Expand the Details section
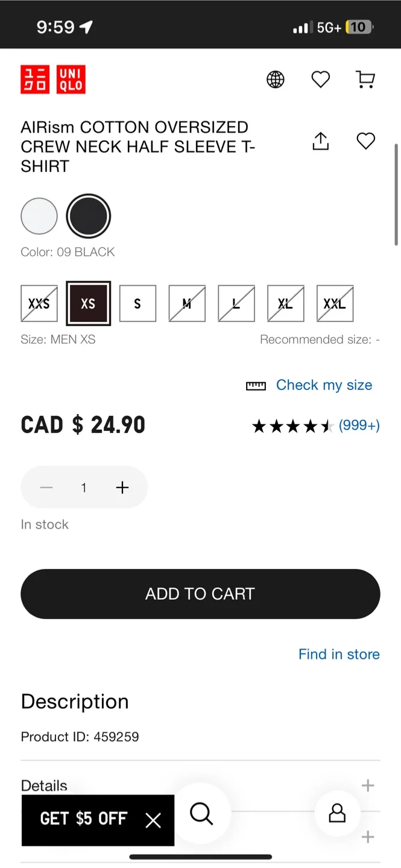This screenshot has height=868, width=401. pyautogui.click(x=367, y=785)
